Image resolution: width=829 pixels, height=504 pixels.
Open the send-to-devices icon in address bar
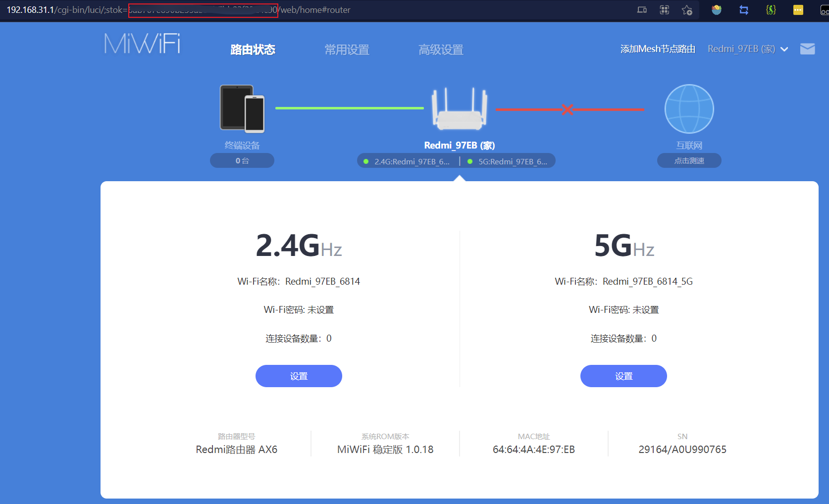pos(642,10)
